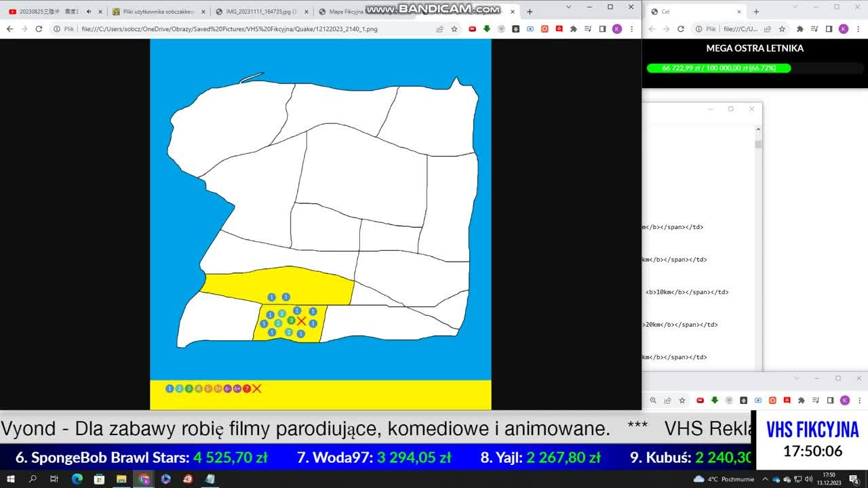Click the red X epicenter marker on map
The height and width of the screenshot is (488, 868).
point(302,321)
